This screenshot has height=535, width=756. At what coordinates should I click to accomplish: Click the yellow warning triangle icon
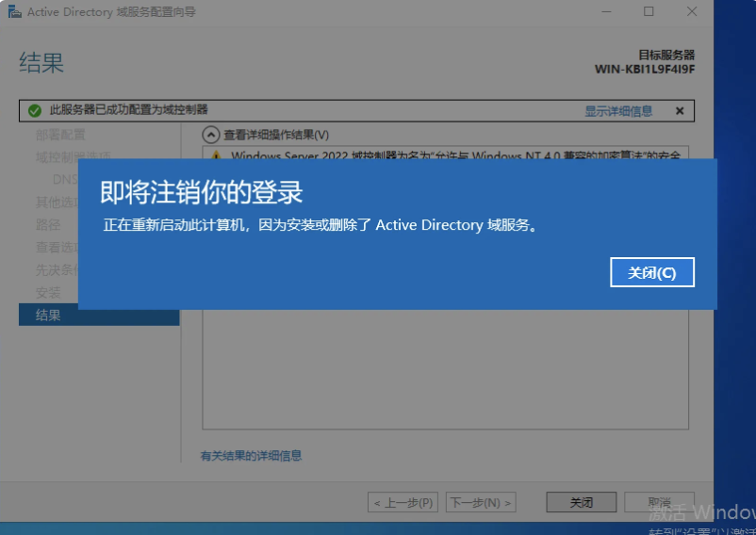pos(216,155)
